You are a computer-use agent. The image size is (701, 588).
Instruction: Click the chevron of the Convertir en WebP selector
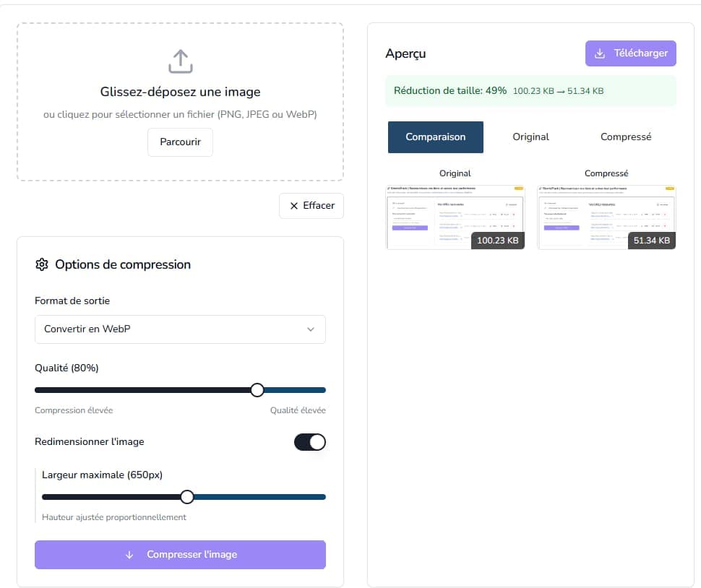coord(310,329)
